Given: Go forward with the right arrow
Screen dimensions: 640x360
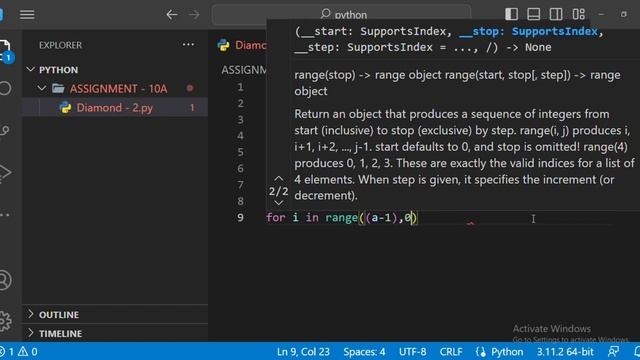Looking at the screenshot, I should [194, 15].
